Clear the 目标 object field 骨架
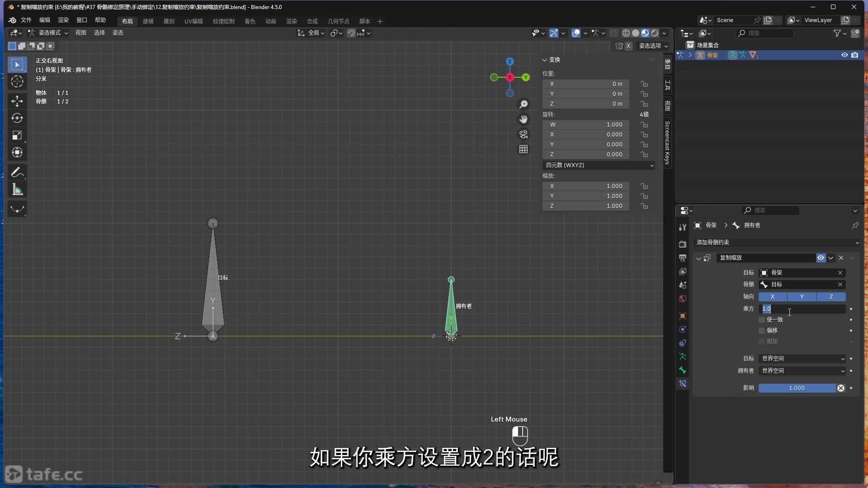The image size is (868, 488). click(840, 272)
